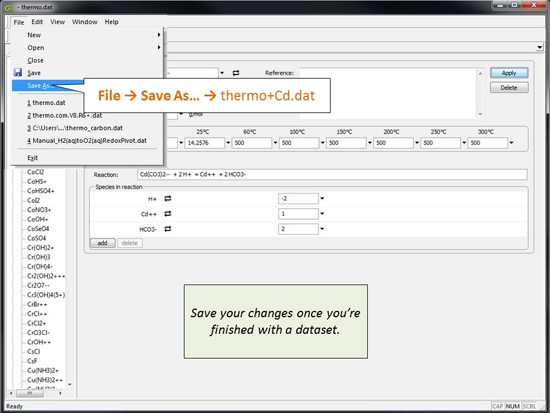Click swap icon next to Cd++ species

168,214
